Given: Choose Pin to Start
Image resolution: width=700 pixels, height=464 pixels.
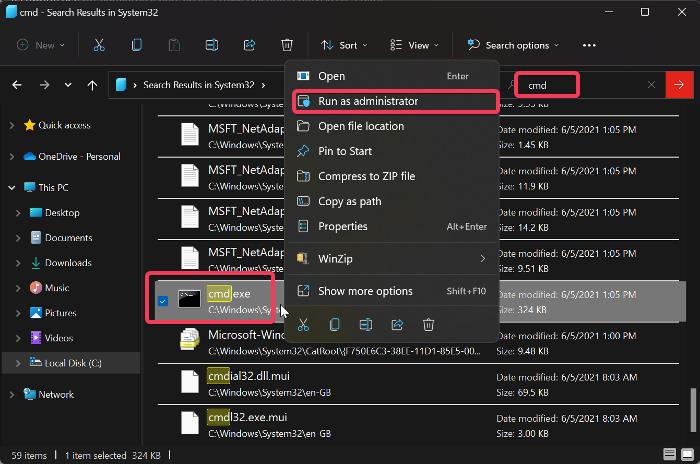Looking at the screenshot, I should click(392, 151).
